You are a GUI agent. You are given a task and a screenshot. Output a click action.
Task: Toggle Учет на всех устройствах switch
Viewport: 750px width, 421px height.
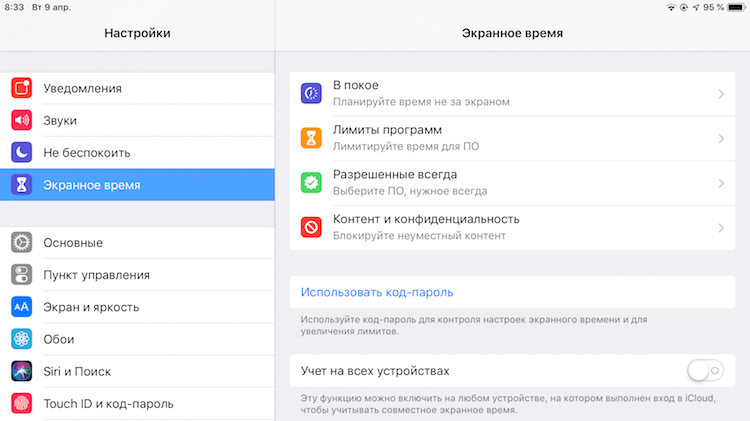(x=706, y=370)
